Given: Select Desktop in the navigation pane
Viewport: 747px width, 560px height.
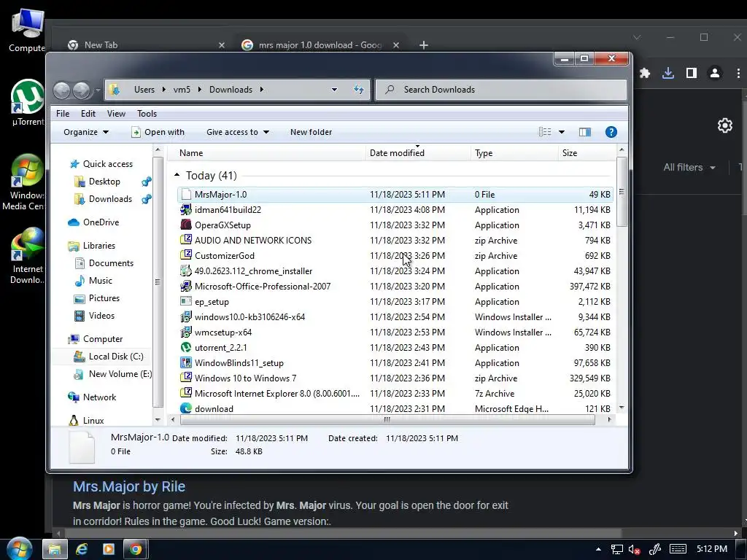Looking at the screenshot, I should click(98, 182).
